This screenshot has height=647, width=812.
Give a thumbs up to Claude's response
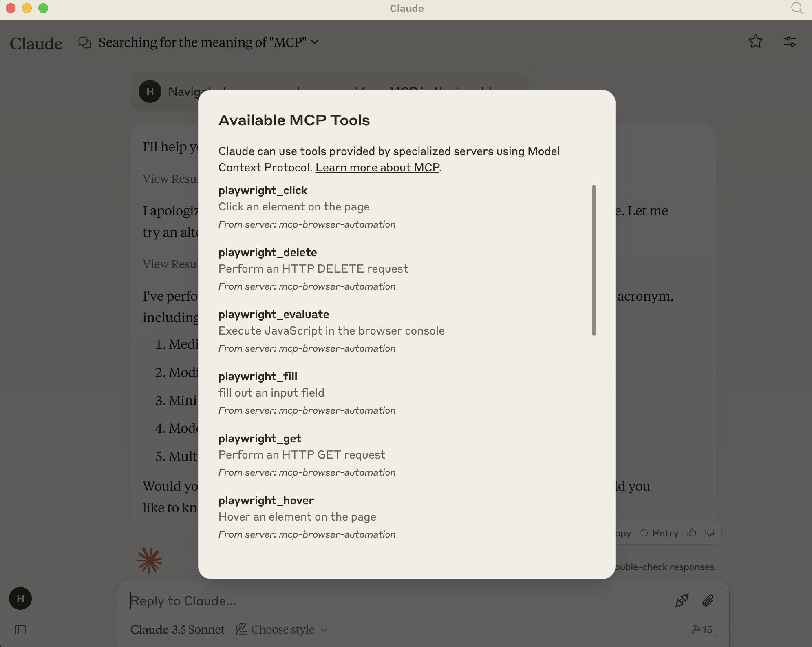692,533
